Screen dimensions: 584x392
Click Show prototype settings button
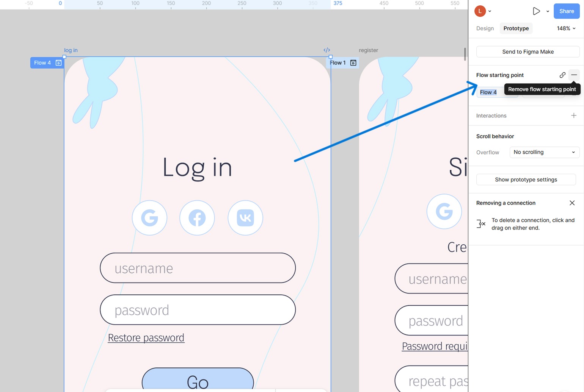point(526,180)
